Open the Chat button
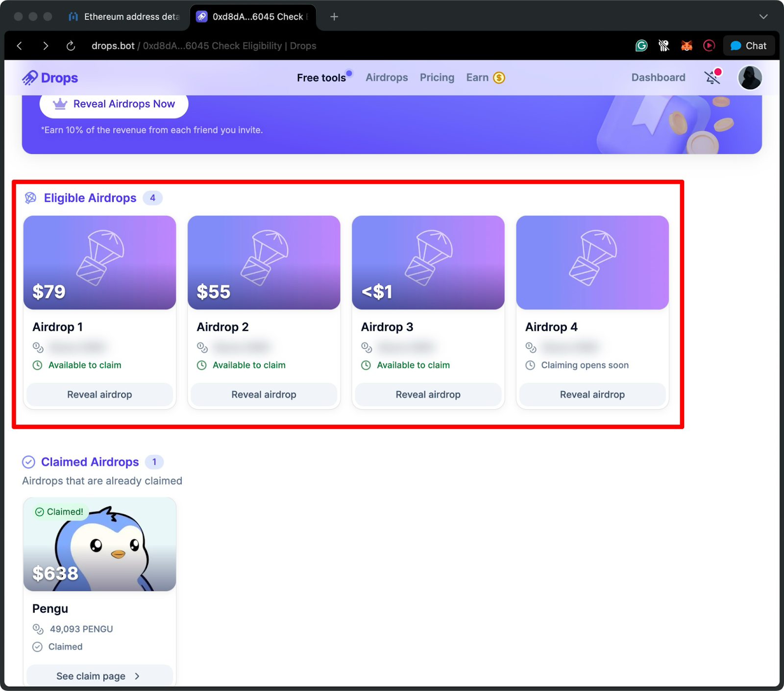The image size is (784, 691). [749, 46]
